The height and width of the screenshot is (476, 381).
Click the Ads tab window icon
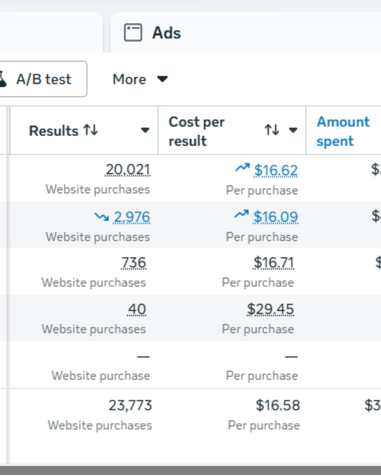coord(133,33)
